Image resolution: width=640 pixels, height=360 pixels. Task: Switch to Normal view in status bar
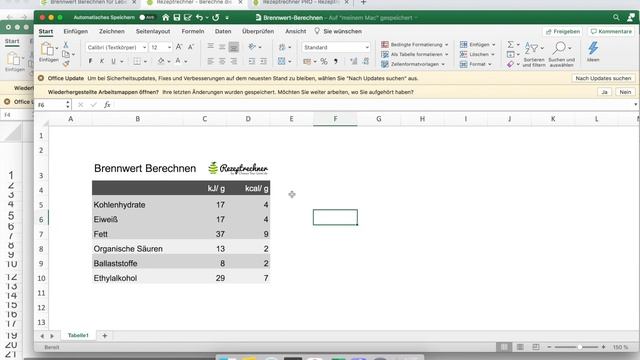[504, 347]
